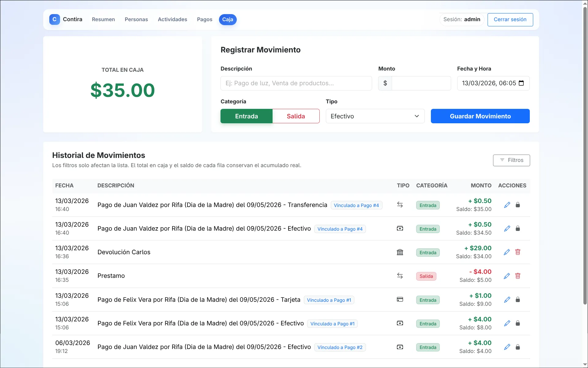This screenshot has width=588, height=368.
Task: Delete the Devolución Carlos movement via trash icon
Action: click(x=518, y=252)
